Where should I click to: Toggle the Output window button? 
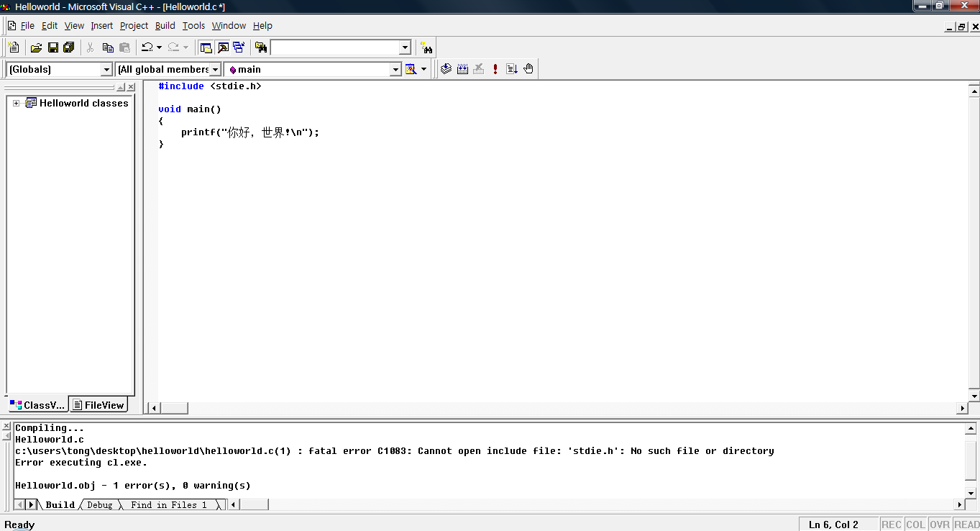[x=223, y=47]
